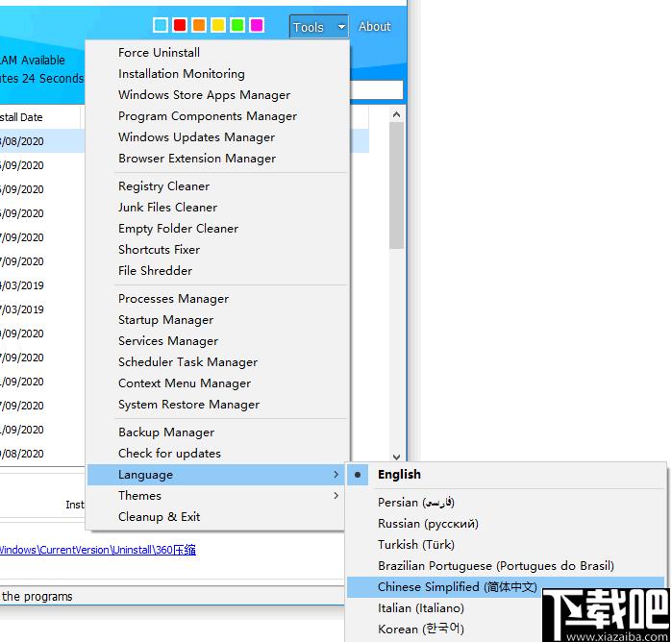Launch Windows Store Apps Manager
The width and height of the screenshot is (672, 642).
(217, 95)
